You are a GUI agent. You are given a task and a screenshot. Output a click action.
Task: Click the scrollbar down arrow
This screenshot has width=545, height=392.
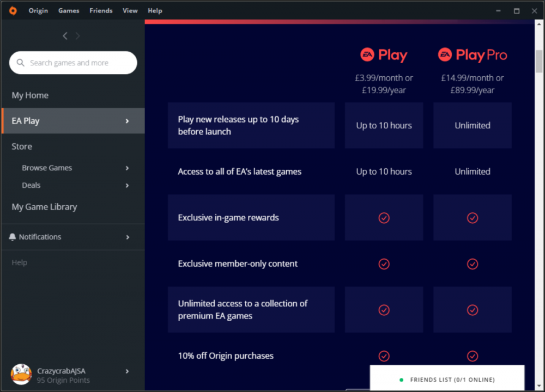(x=539, y=386)
